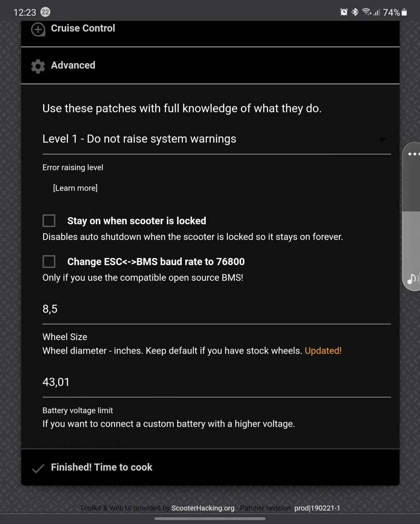Follow the [Learn more] link

point(75,188)
